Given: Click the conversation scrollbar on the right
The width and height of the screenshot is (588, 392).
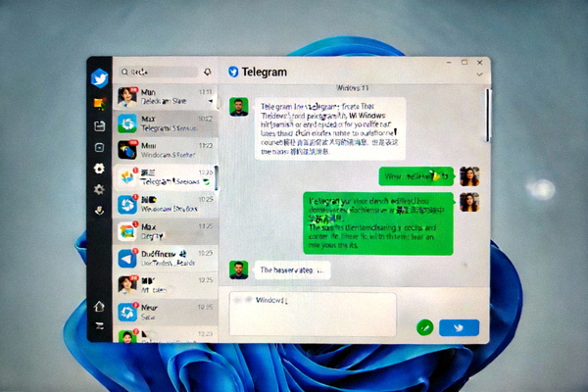Looking at the screenshot, I should click(x=487, y=116).
